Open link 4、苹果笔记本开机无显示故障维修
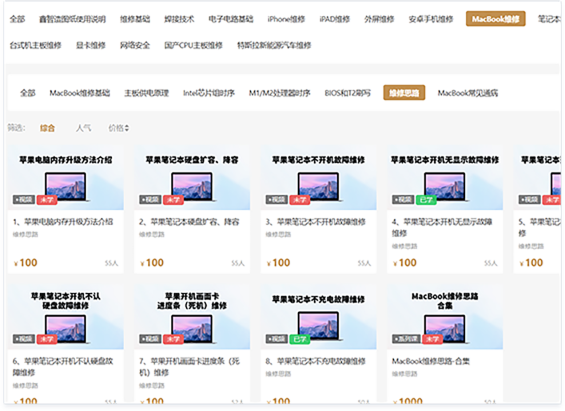This screenshot has width=565, height=411. 442,228
